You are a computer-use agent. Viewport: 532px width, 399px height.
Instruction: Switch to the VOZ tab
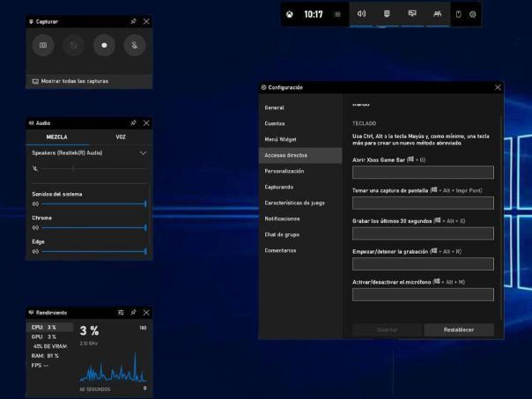(120, 137)
